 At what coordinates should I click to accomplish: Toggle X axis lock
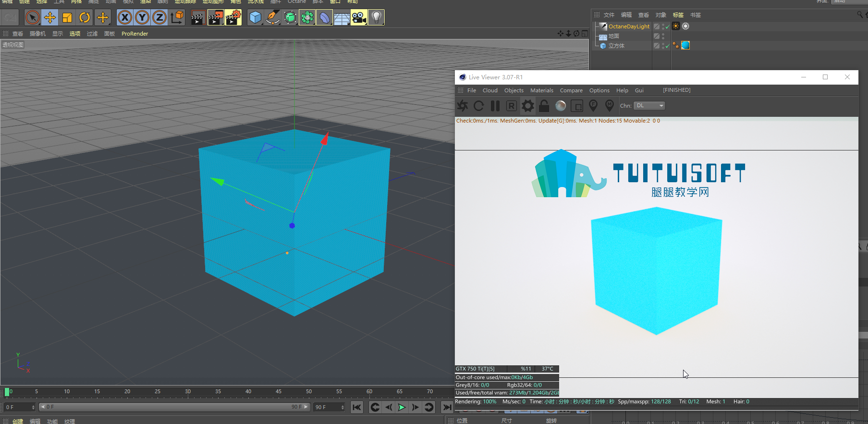coord(125,18)
